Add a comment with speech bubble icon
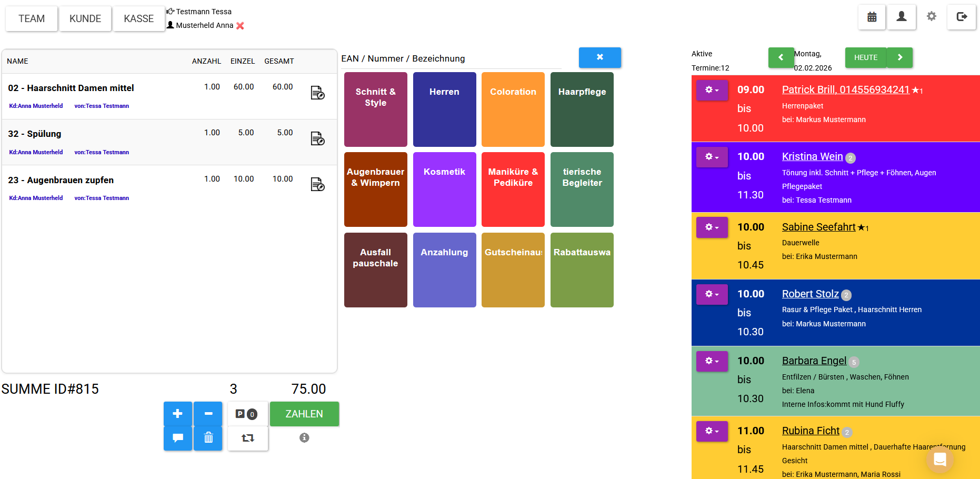The height and width of the screenshot is (479, 980). pos(178,438)
